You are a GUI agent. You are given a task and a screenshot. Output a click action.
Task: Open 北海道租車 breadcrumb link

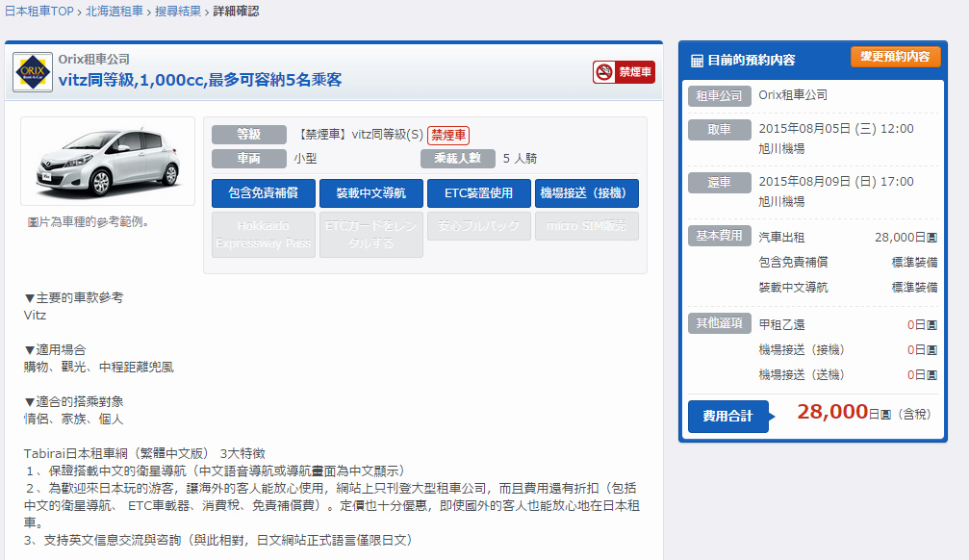[x=114, y=12]
